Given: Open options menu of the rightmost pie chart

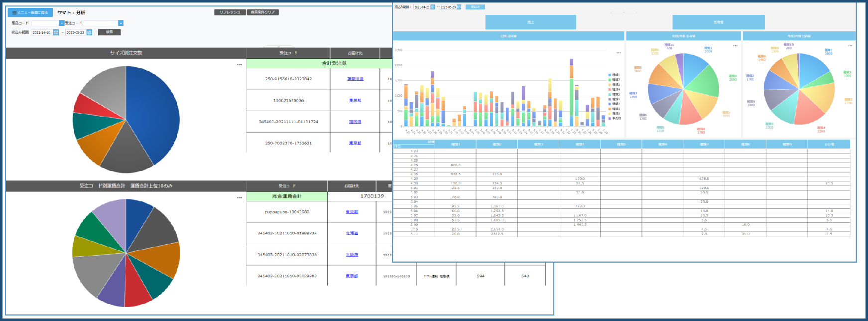Looking at the screenshot, I should (x=851, y=46).
